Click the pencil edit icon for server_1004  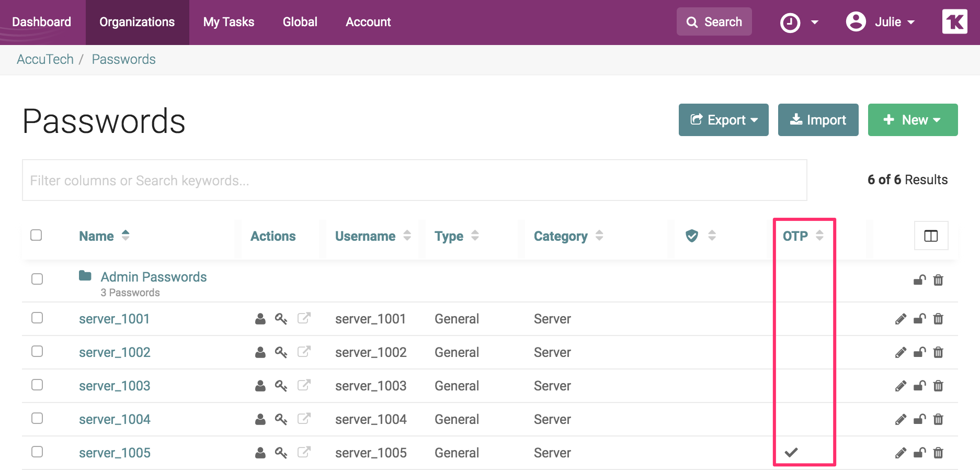point(901,419)
